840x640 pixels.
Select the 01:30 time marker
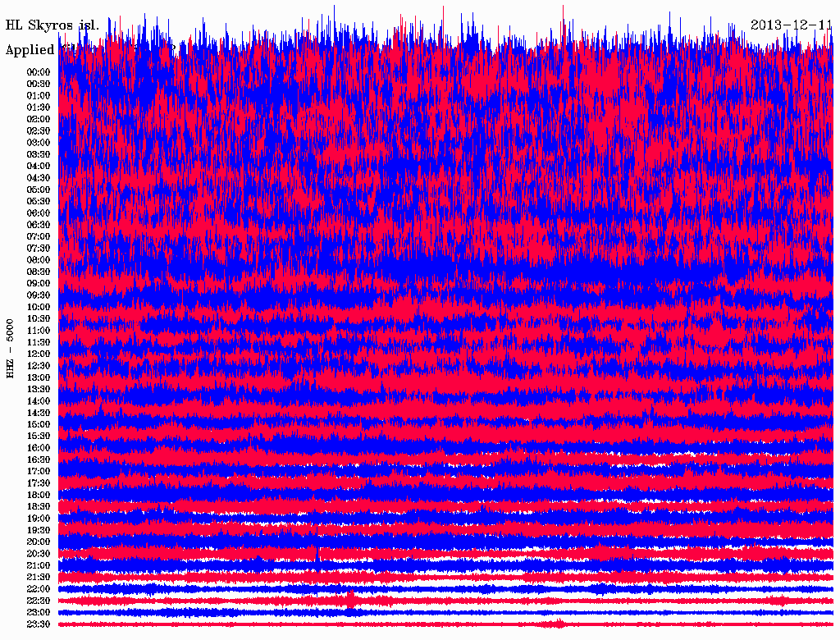coord(39,107)
